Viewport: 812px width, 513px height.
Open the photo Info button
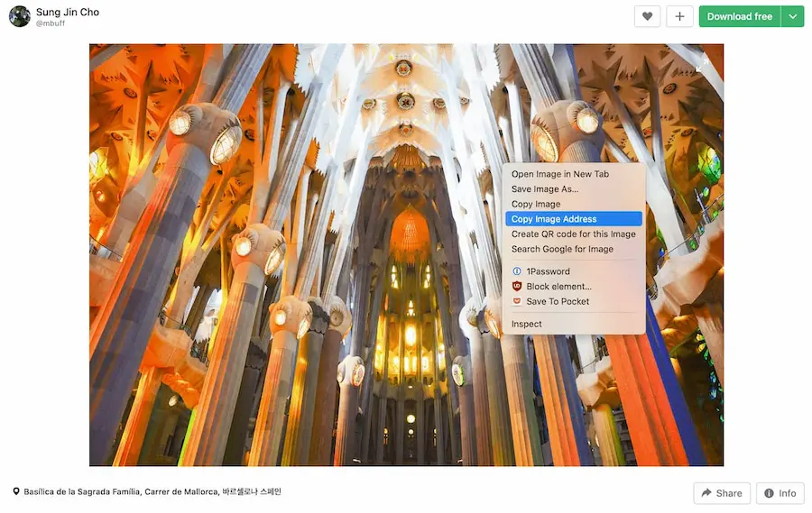pos(780,493)
